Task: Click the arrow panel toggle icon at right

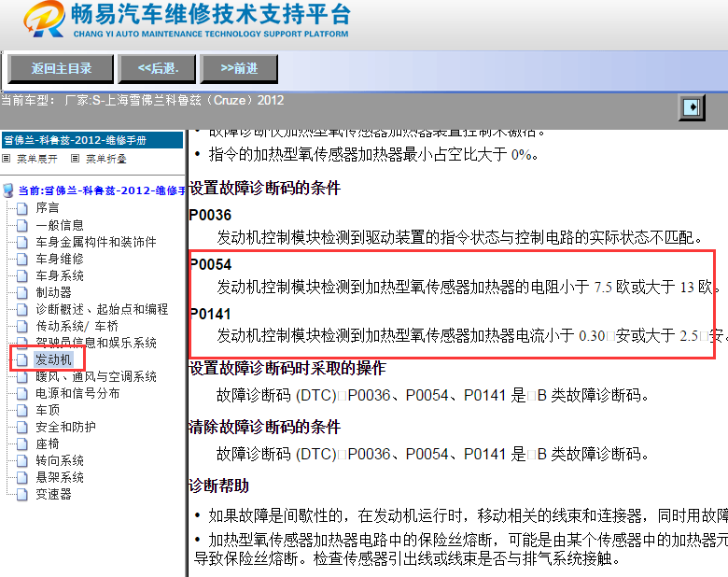Action: (x=692, y=107)
